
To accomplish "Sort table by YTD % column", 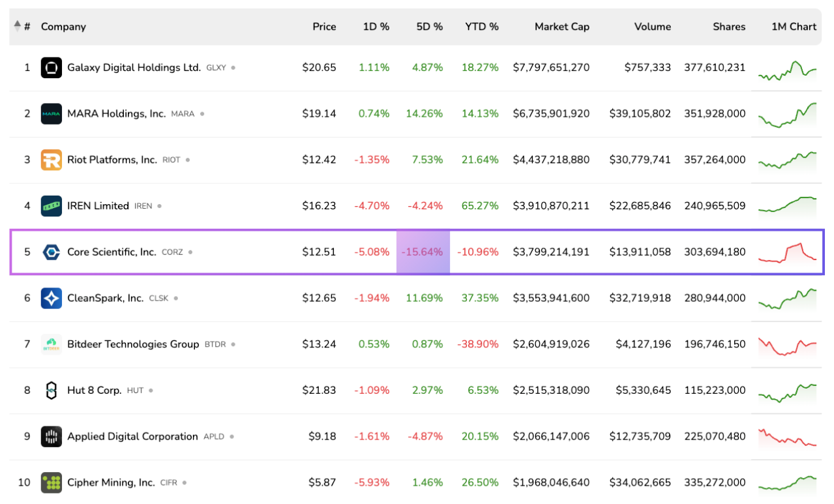I will click(x=481, y=27).
